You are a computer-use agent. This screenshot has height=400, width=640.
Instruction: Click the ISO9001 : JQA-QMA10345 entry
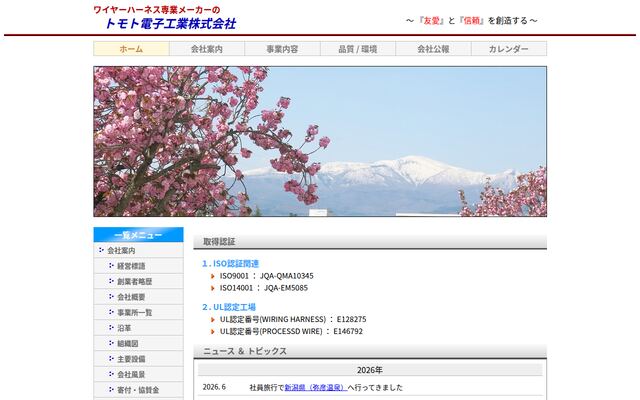[267, 276]
